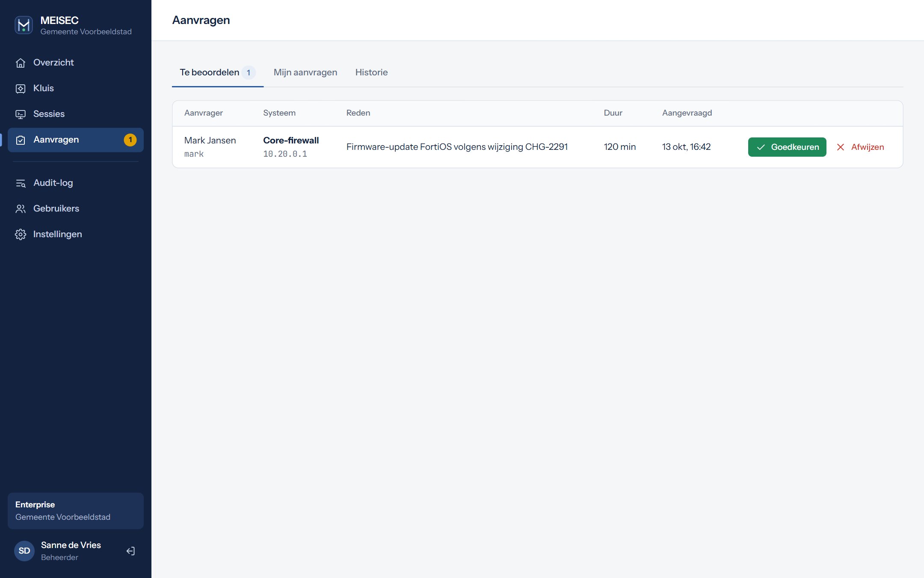Click the yellow badge on Aanvragen

coord(130,140)
